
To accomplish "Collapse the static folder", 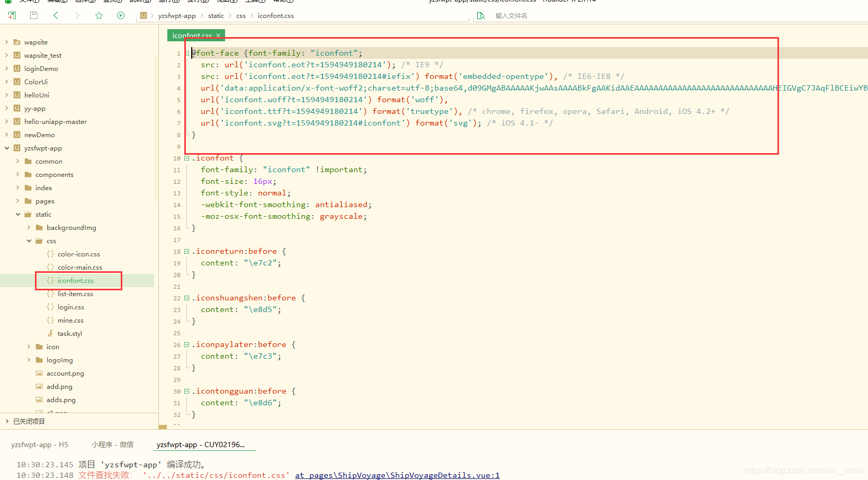I will pos(18,214).
